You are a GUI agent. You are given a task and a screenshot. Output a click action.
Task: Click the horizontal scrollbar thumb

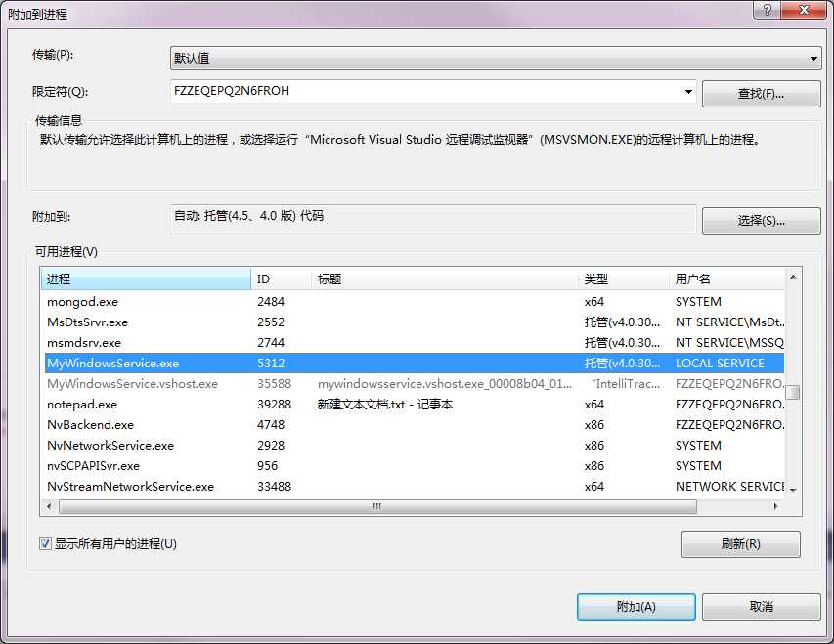(377, 507)
